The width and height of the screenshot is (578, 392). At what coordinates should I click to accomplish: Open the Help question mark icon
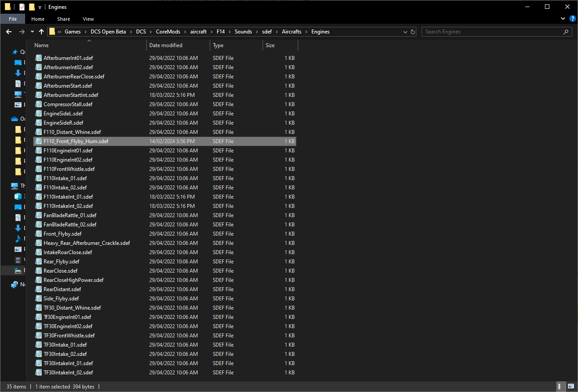coord(572,19)
